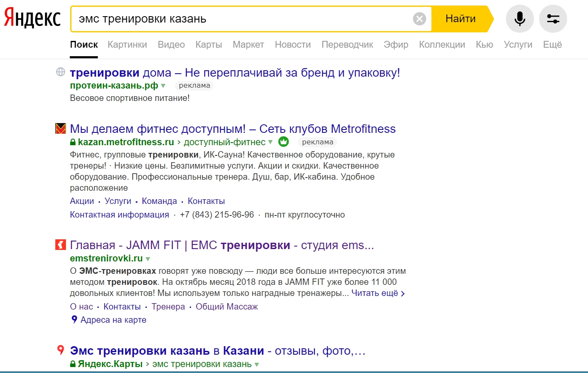Click the реклама label of протеин-казань.рф ad
Viewport: 588px width, 373px height.
[x=194, y=86]
